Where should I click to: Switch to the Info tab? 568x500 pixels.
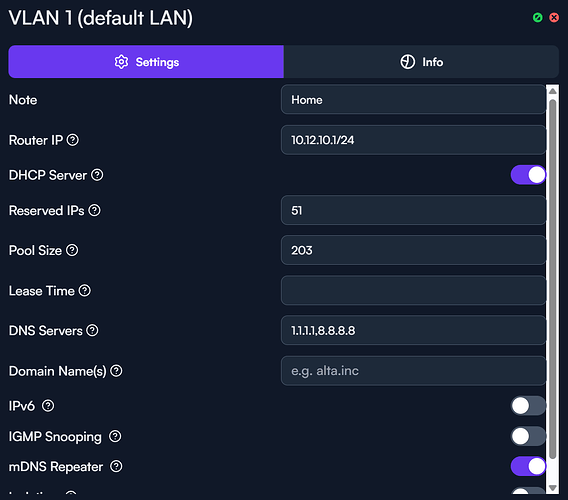click(421, 62)
